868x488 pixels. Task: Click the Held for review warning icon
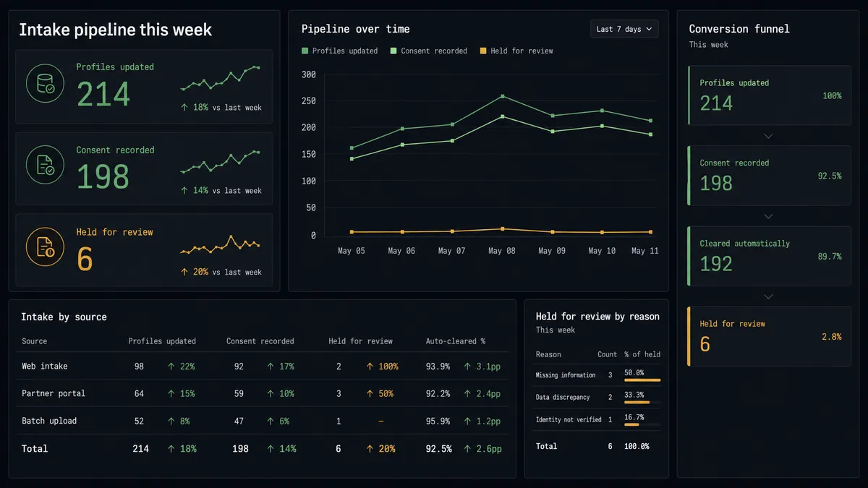pyautogui.click(x=46, y=247)
